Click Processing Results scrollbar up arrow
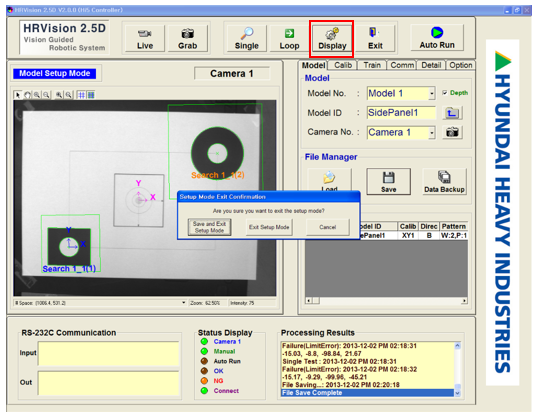This screenshot has width=538, height=420. 457,346
